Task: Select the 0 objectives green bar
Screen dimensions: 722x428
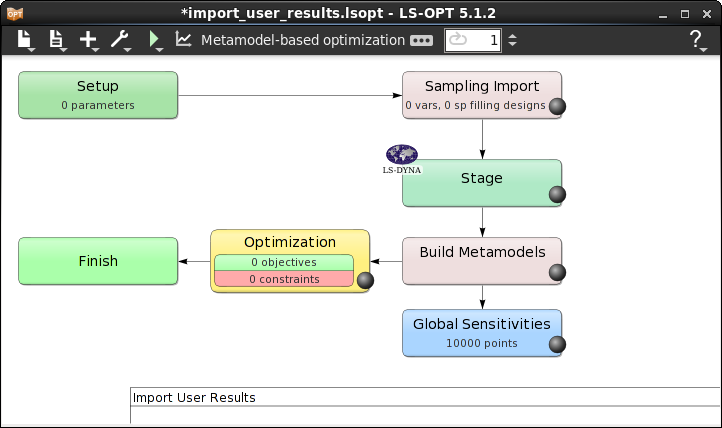Action: 284,262
